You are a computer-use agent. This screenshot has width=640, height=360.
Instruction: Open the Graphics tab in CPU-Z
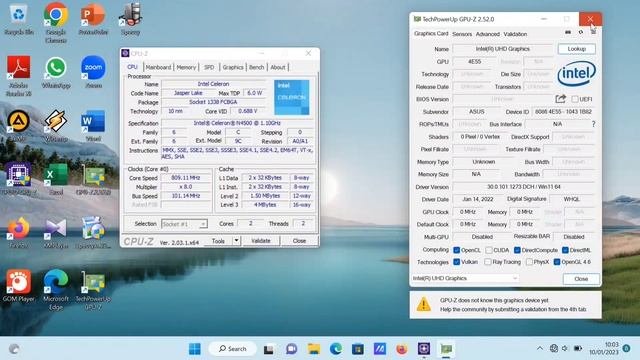pyautogui.click(x=233, y=67)
